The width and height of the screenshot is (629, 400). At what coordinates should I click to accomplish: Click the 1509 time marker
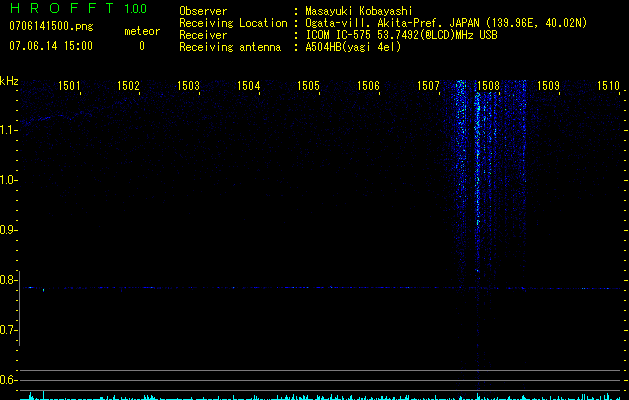pyautogui.click(x=548, y=86)
